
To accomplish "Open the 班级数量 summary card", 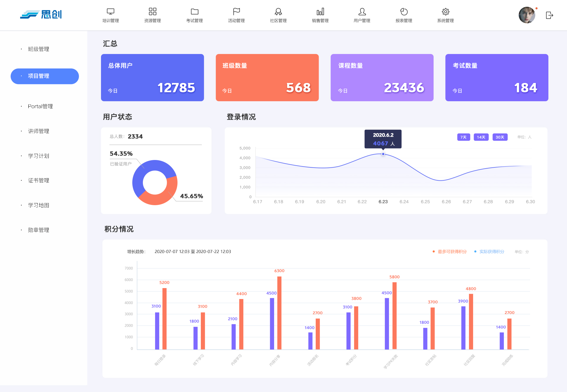I will (267, 78).
